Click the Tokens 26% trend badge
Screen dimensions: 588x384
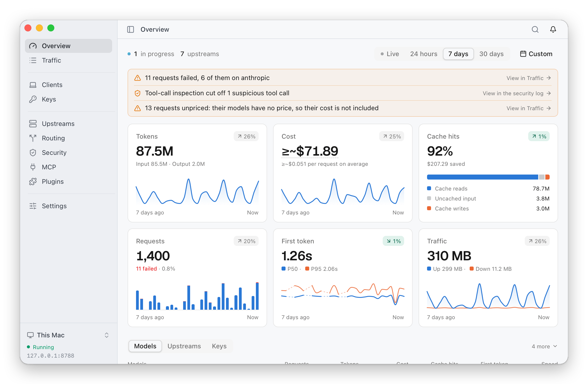[x=246, y=136]
